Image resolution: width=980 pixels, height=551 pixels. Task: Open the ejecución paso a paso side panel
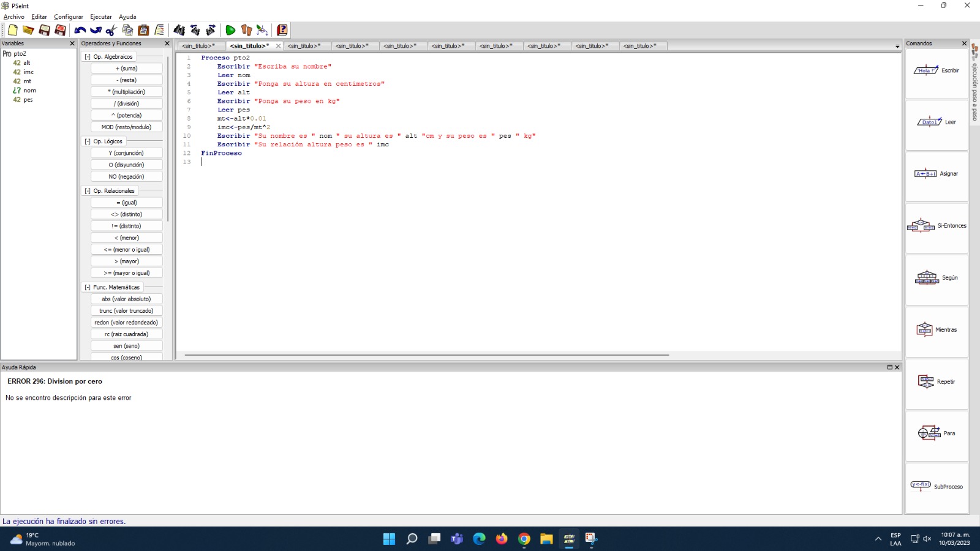coord(974,83)
